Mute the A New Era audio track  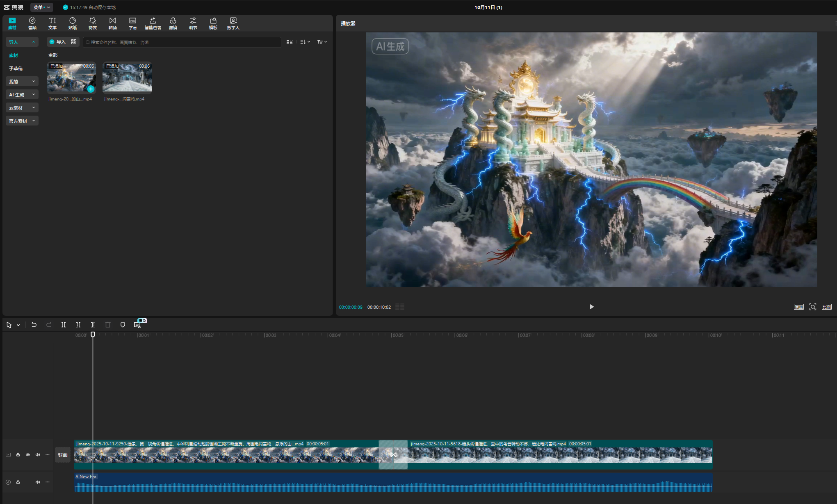38,482
